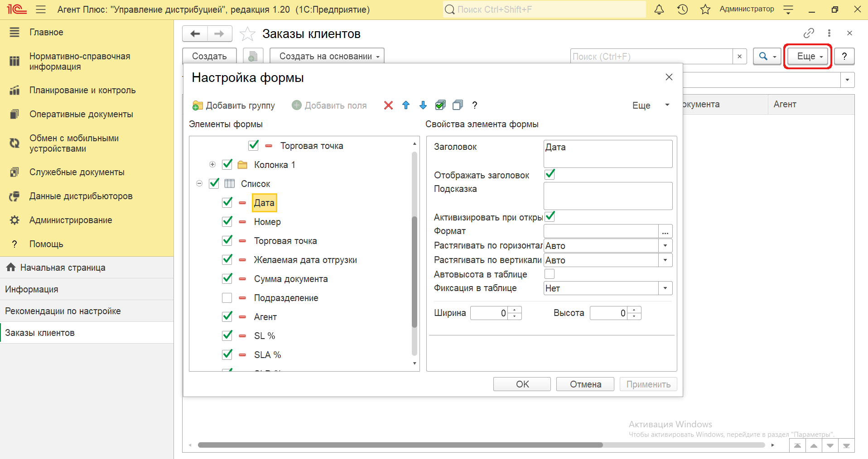This screenshot has height=459, width=868.
Task: Expand the Колонка 1 group
Action: coord(212,165)
